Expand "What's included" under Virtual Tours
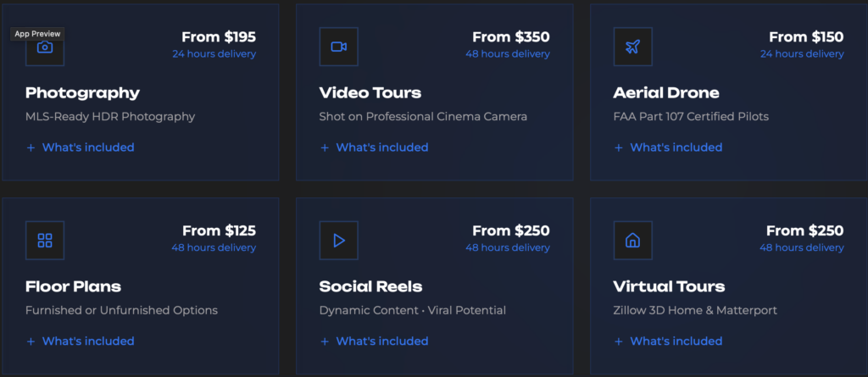Image resolution: width=868 pixels, height=377 pixels. pyautogui.click(x=668, y=341)
